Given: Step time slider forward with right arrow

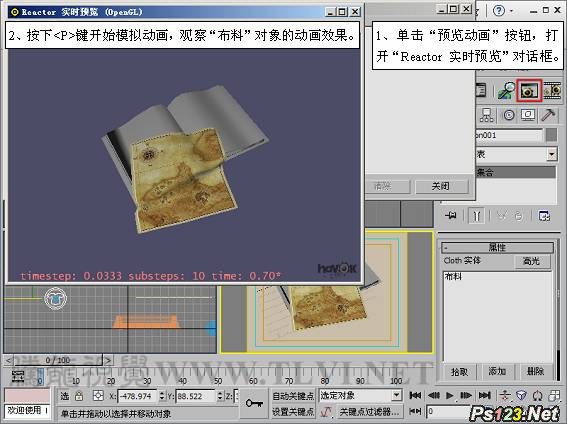Looking at the screenshot, I should [x=108, y=360].
